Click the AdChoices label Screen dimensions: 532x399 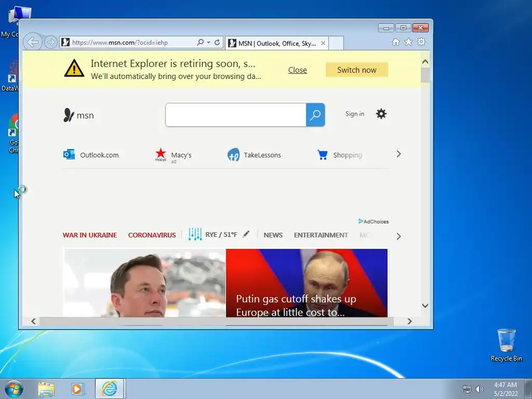coord(374,221)
